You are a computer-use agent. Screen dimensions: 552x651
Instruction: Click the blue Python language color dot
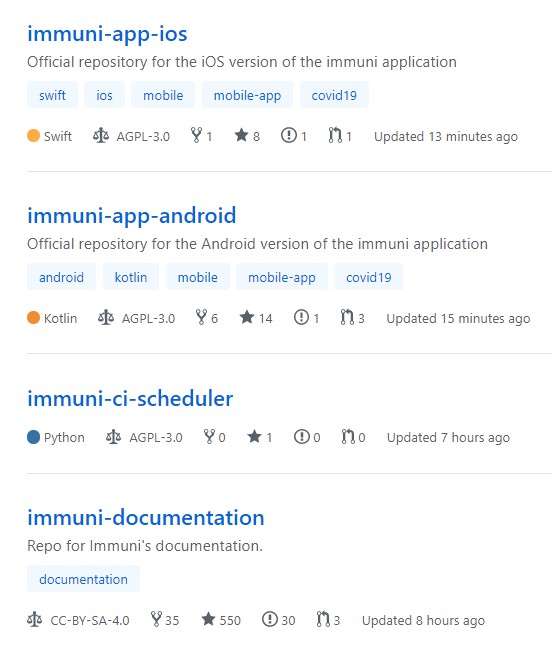click(33, 437)
